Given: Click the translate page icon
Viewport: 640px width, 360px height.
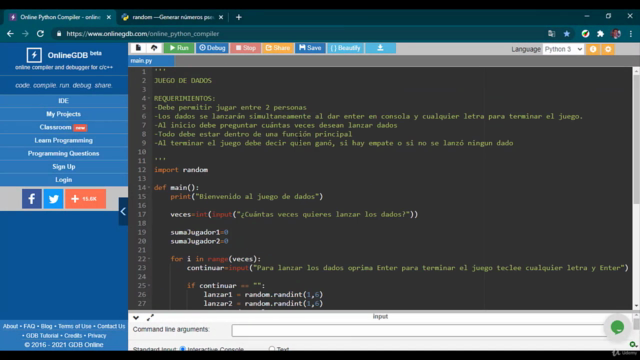Looking at the screenshot, I should pyautogui.click(x=551, y=34).
